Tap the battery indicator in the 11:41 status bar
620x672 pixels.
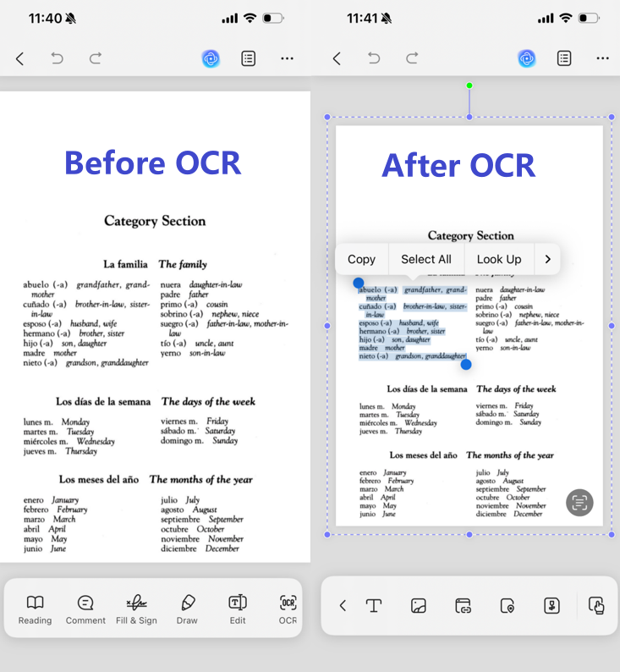589,19
